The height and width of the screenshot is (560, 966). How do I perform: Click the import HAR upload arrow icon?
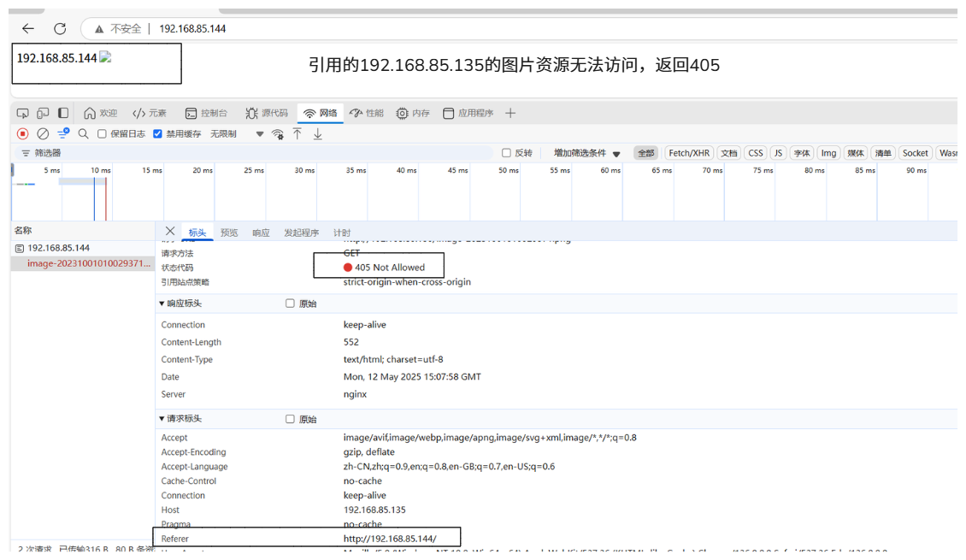[297, 133]
